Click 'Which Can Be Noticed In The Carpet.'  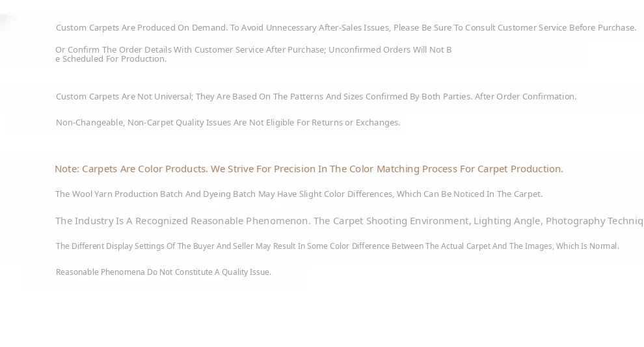point(470,194)
